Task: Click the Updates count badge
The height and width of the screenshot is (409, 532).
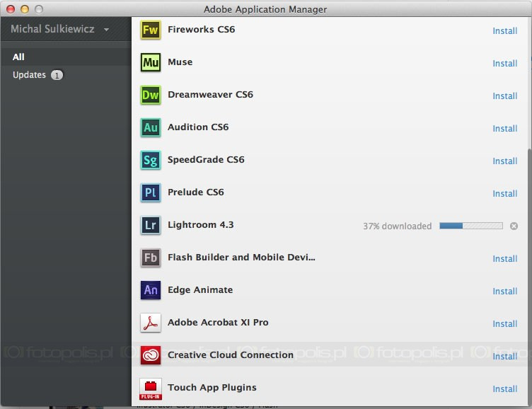Action: [x=57, y=75]
